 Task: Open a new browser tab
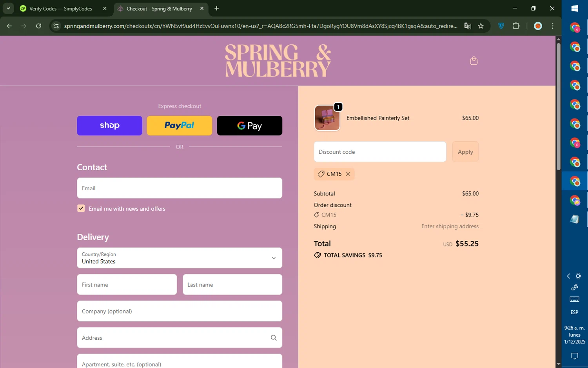(x=216, y=8)
